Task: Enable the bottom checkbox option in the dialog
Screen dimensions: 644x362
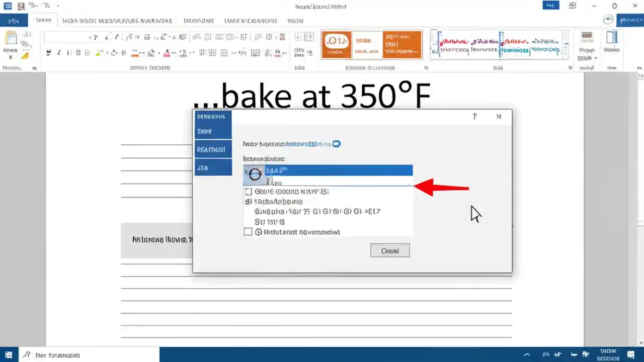Action: (248, 232)
